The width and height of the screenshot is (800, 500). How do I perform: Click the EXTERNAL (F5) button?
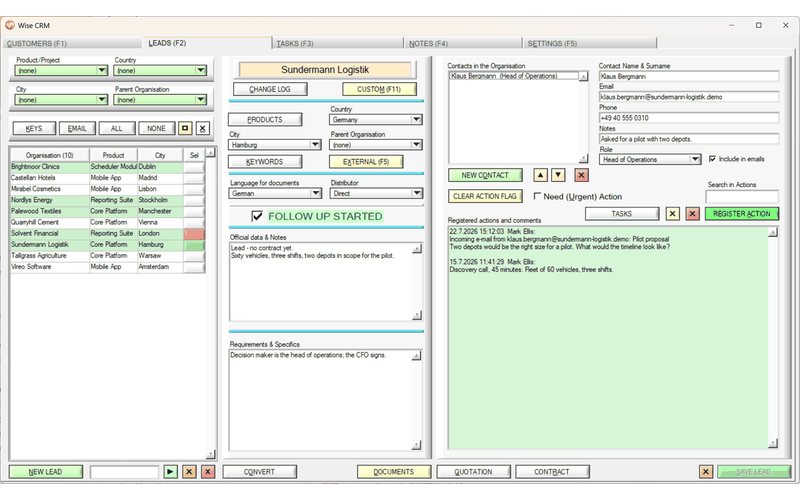pos(366,162)
